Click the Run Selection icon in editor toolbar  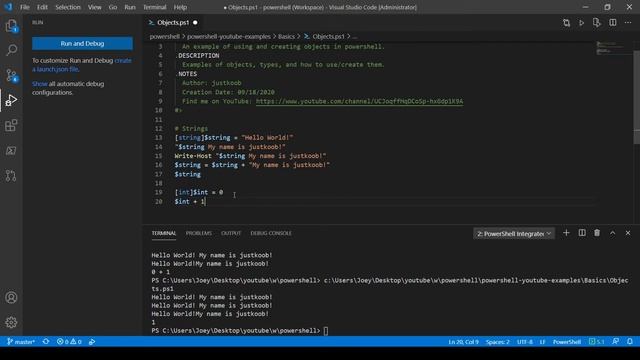pos(597,23)
